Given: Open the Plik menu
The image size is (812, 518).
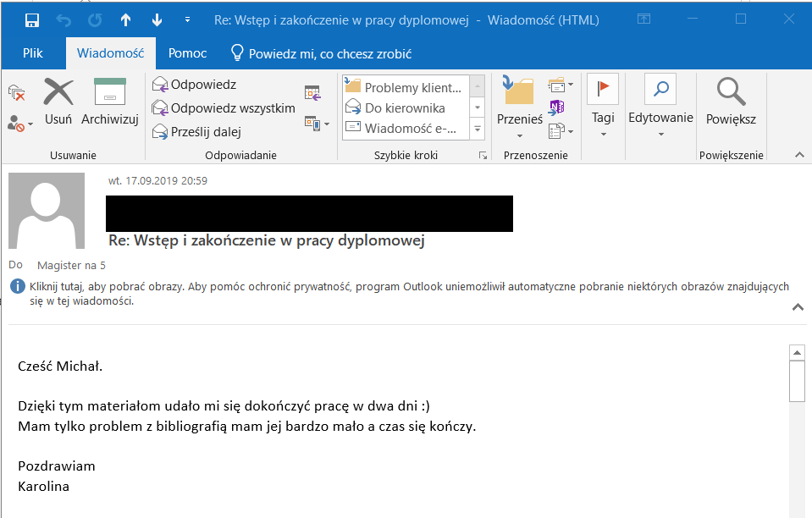Looking at the screenshot, I should pyautogui.click(x=33, y=53).
